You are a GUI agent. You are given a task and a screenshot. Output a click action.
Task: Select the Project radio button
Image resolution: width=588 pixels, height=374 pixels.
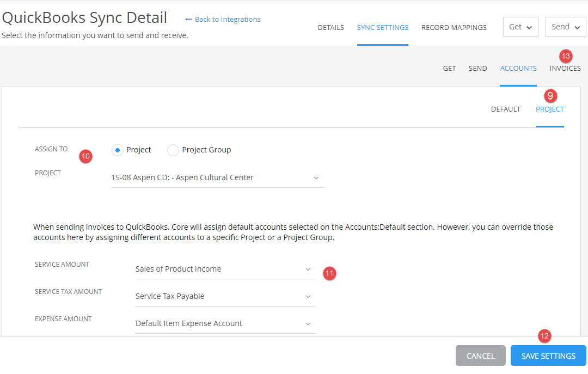tap(117, 150)
